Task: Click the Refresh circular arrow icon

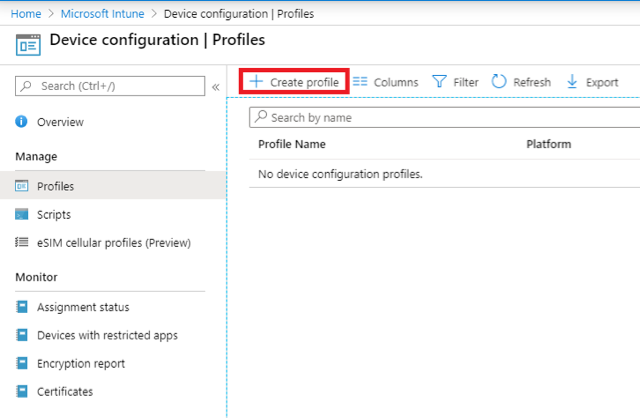Action: (x=499, y=81)
